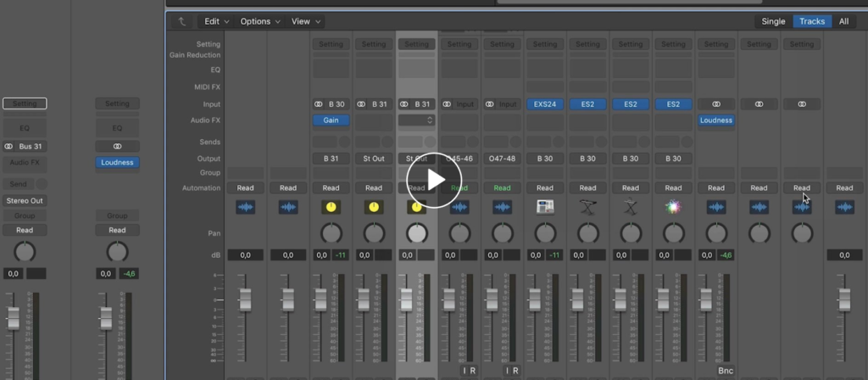This screenshot has height=380, width=868.
Task: Click the EXS24 sampler track icon
Action: pos(545,207)
